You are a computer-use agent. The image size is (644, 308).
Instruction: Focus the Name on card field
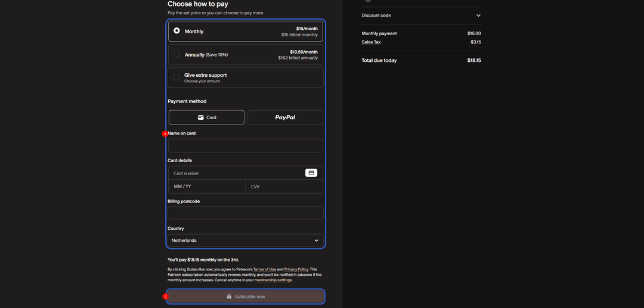[246, 145]
